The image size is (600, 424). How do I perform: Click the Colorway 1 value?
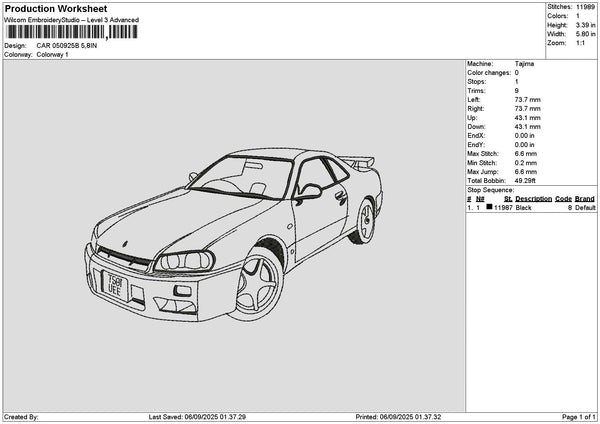click(53, 54)
